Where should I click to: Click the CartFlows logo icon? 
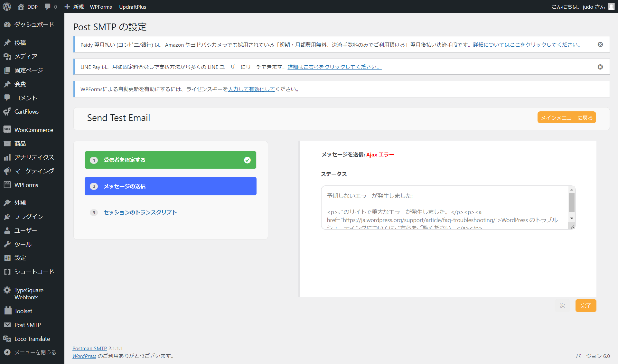point(7,111)
